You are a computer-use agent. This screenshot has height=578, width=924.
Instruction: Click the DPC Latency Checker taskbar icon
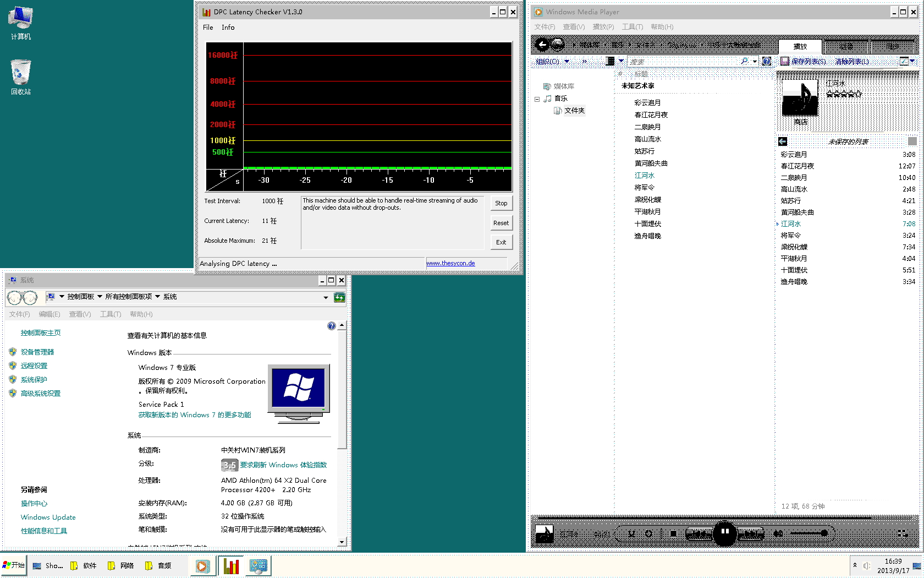232,566
